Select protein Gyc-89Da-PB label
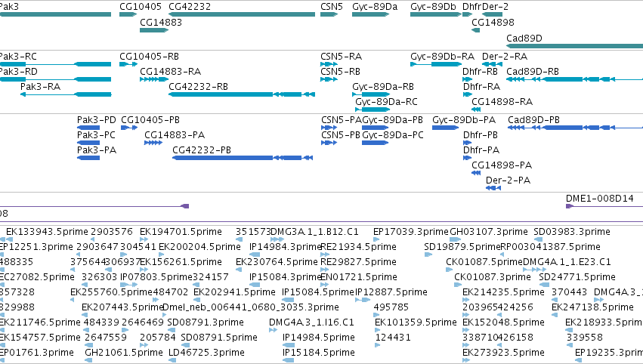The height and width of the screenshot is (364, 643). point(392,119)
